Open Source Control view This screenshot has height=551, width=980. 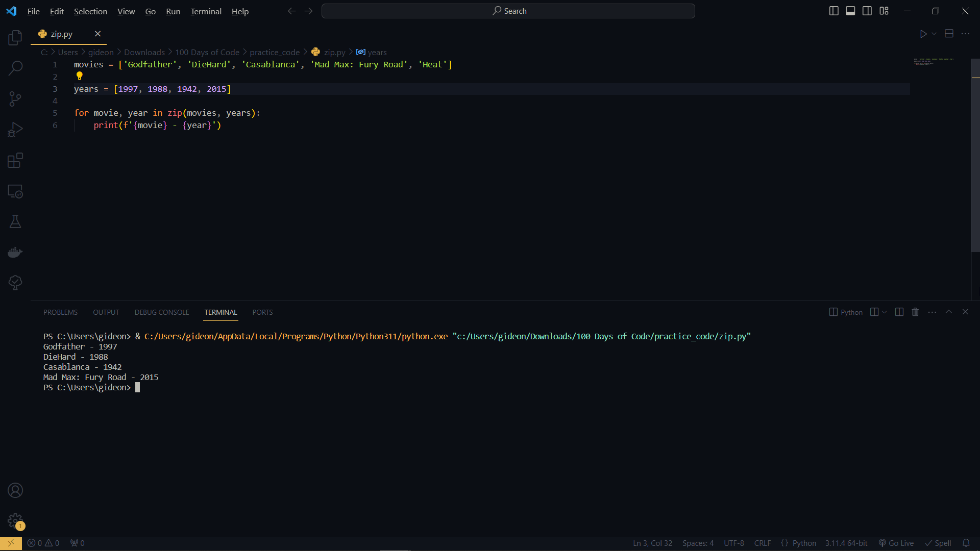point(15,99)
